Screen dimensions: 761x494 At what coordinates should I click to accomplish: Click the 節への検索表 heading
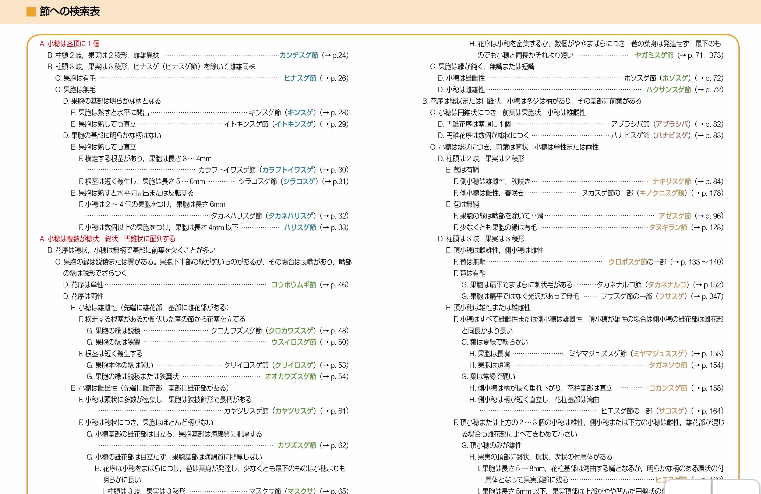(69, 12)
